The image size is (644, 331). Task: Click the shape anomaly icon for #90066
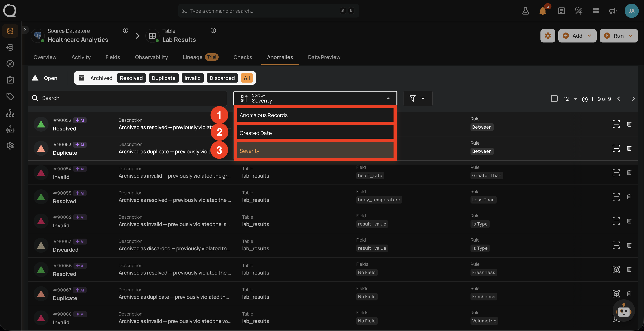(616, 269)
